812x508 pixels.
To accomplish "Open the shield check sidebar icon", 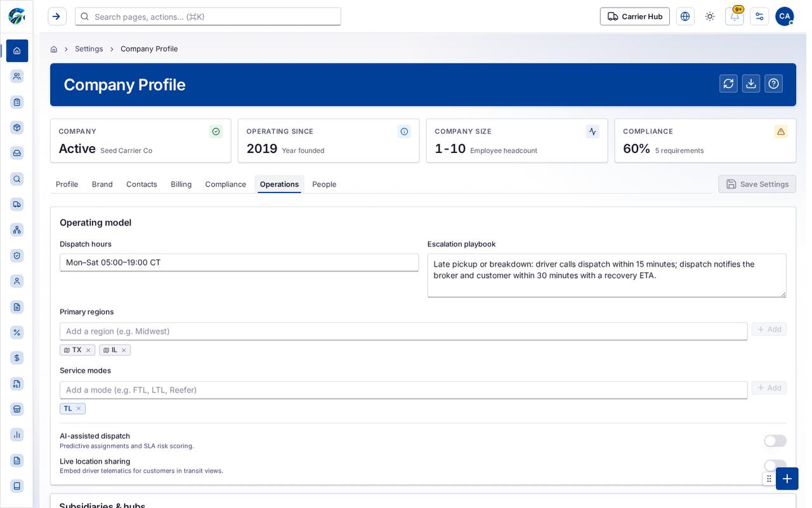I will click(x=17, y=255).
